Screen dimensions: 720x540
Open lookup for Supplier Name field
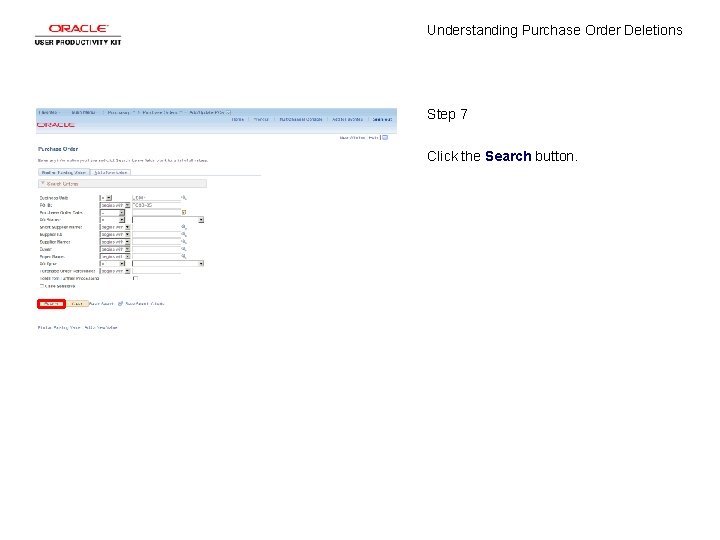tap(184, 242)
